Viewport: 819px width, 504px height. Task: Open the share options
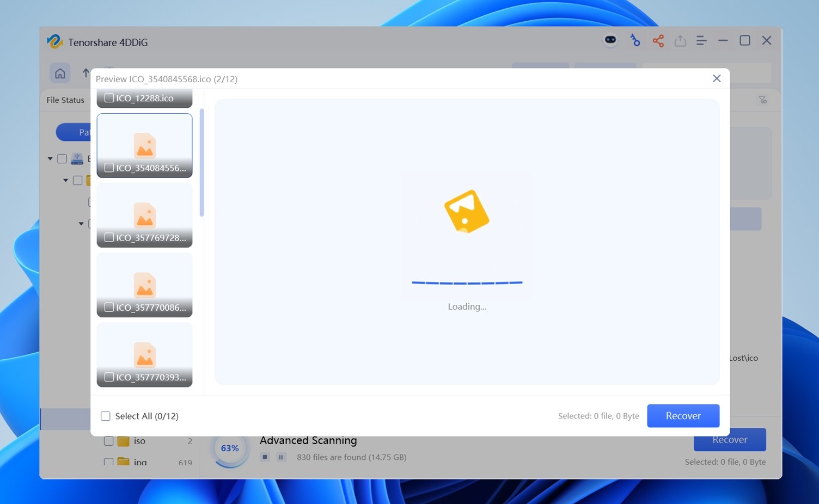point(658,40)
